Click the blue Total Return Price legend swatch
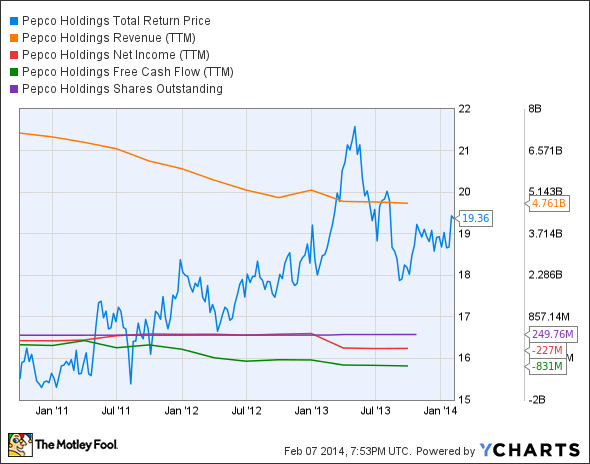590x464 pixels. (x=14, y=21)
